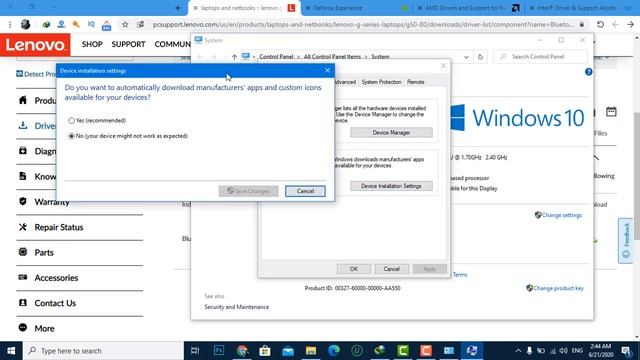640x360 pixels.
Task: Click the Cancel button in Device installation settings
Action: (305, 191)
